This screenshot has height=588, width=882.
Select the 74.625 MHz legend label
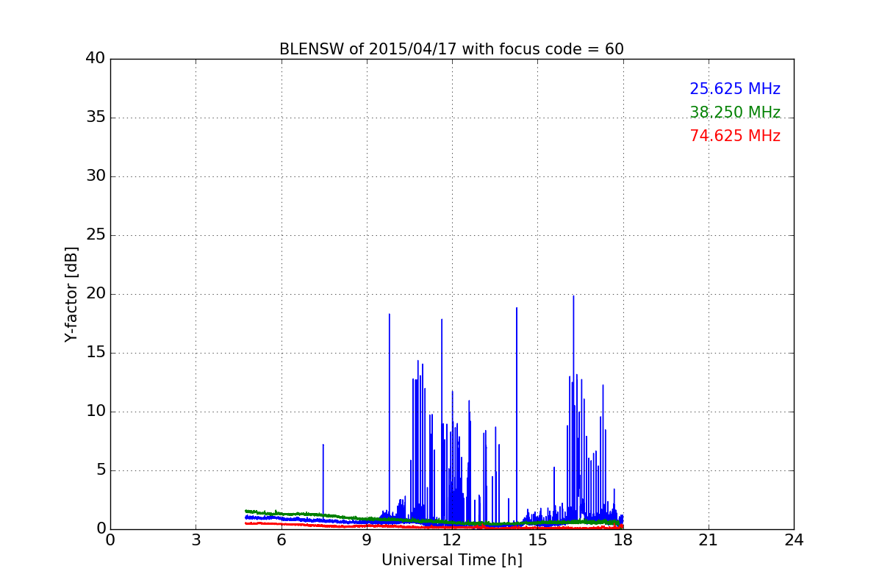tap(735, 136)
